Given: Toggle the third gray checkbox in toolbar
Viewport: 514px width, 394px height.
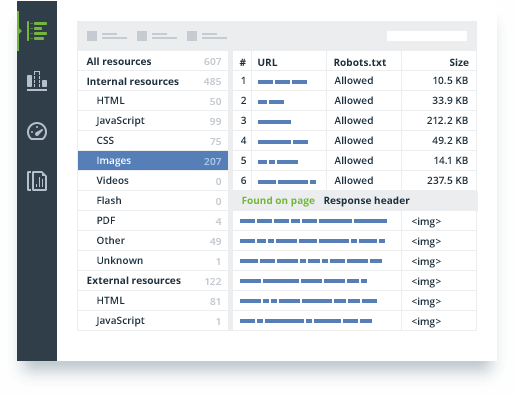Looking at the screenshot, I should pyautogui.click(x=192, y=36).
